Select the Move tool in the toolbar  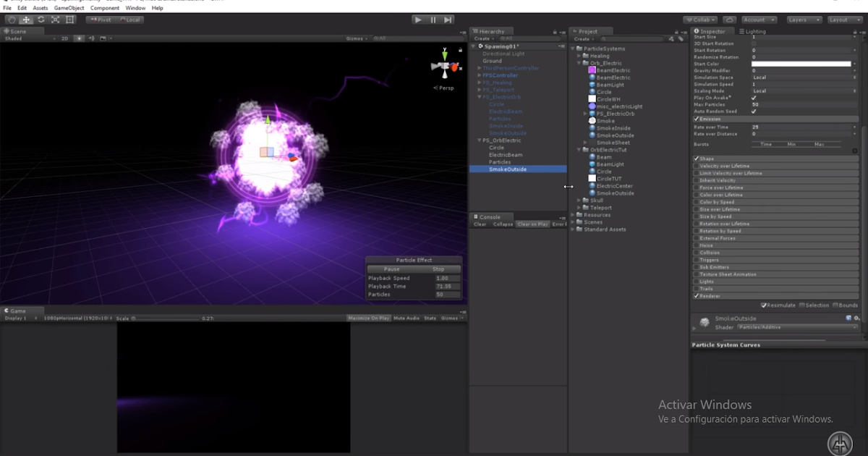pos(27,21)
